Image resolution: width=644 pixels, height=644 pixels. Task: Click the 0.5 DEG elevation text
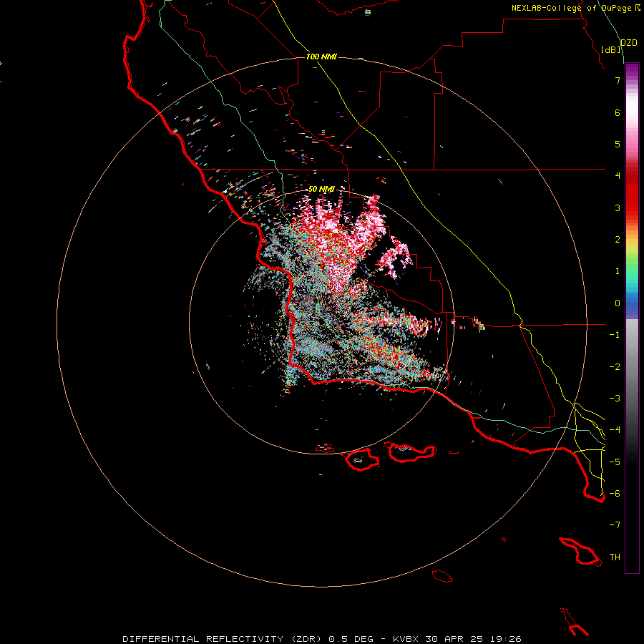[x=351, y=639]
